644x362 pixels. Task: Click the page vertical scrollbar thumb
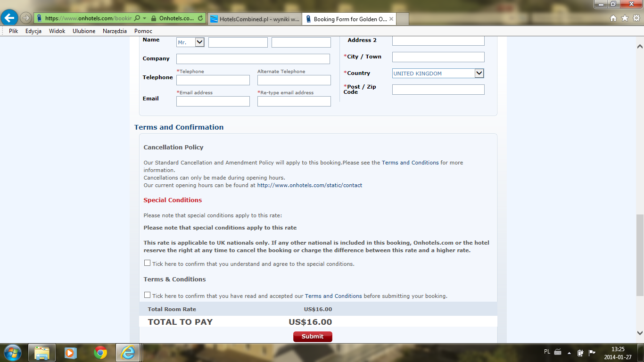pos(640,255)
